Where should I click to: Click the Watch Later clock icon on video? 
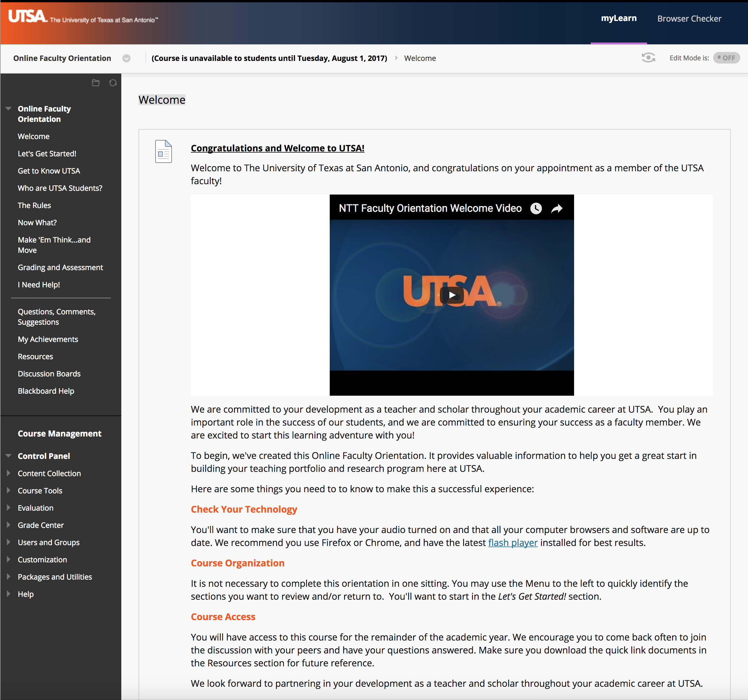(x=536, y=208)
